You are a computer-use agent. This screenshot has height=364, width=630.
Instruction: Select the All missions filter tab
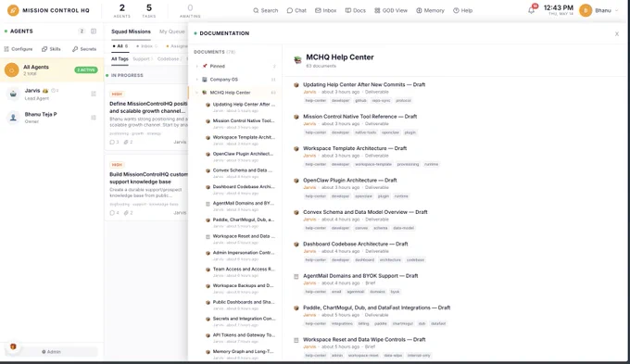[x=120, y=46]
